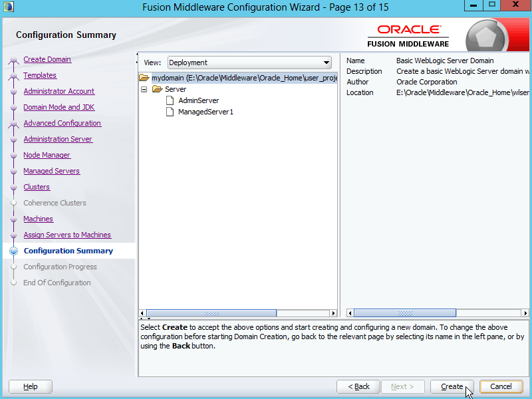
Task: Navigate to Administrator Account step
Action: coord(59,91)
